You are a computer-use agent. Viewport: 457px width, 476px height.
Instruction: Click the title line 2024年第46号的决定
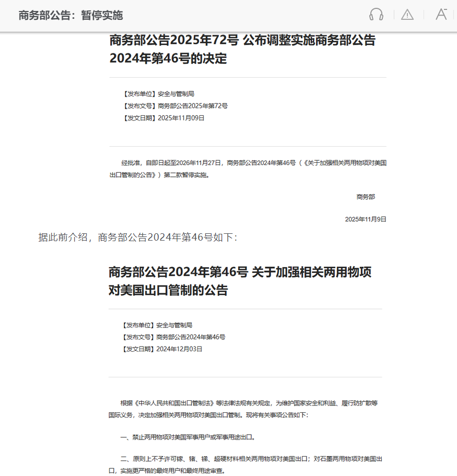click(168, 58)
